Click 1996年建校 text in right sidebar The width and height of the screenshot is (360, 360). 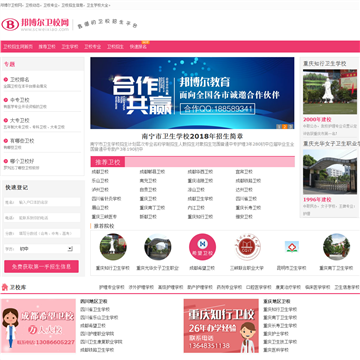point(317,200)
